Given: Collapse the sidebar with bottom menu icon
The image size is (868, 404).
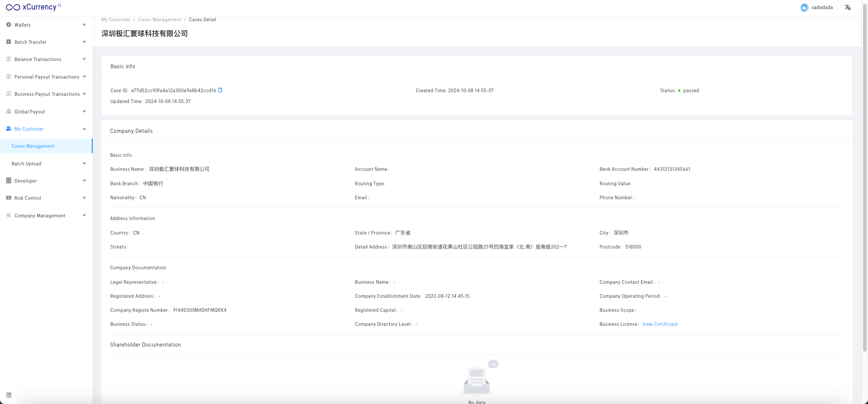Looking at the screenshot, I should tap(9, 395).
